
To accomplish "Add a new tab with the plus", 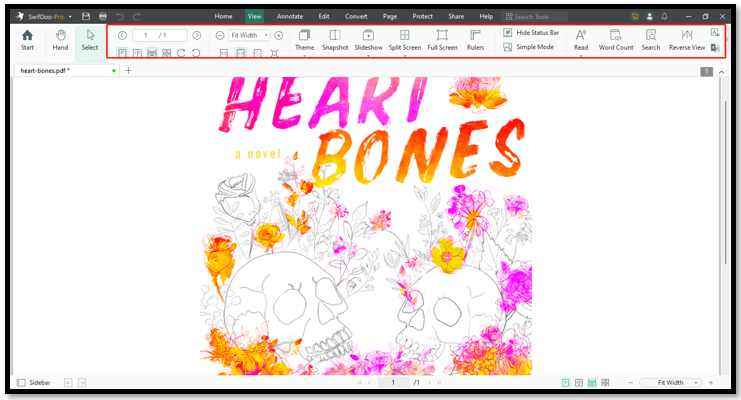I will [x=128, y=70].
